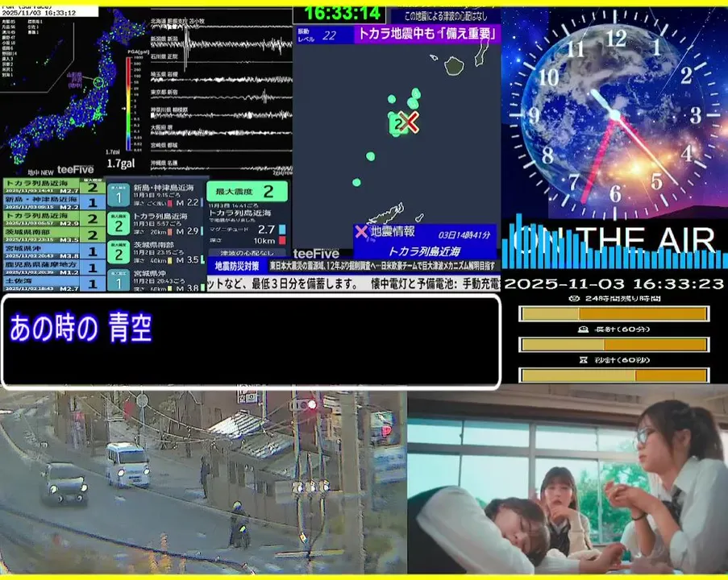This screenshot has height=580, width=728.
Task: Click intensity 2 badge for トカラ列島近海 M 2.9
Action: point(119,225)
